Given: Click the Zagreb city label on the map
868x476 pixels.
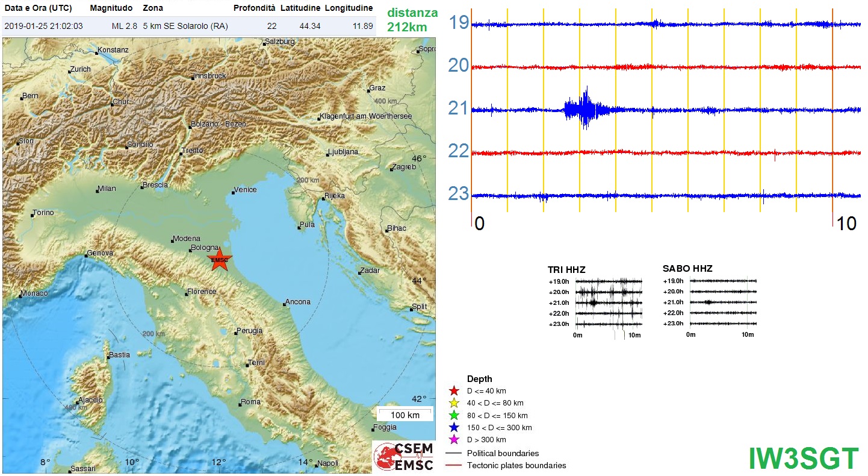Looking at the screenshot, I should click(404, 167).
